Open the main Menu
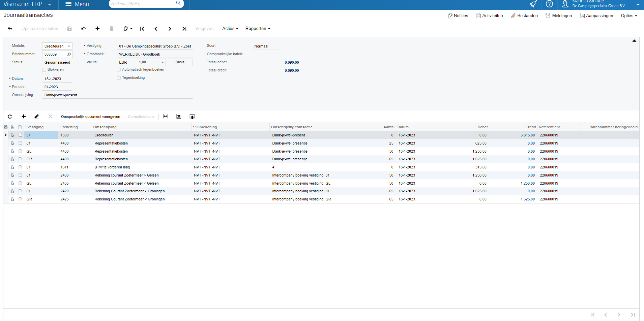 77,4
